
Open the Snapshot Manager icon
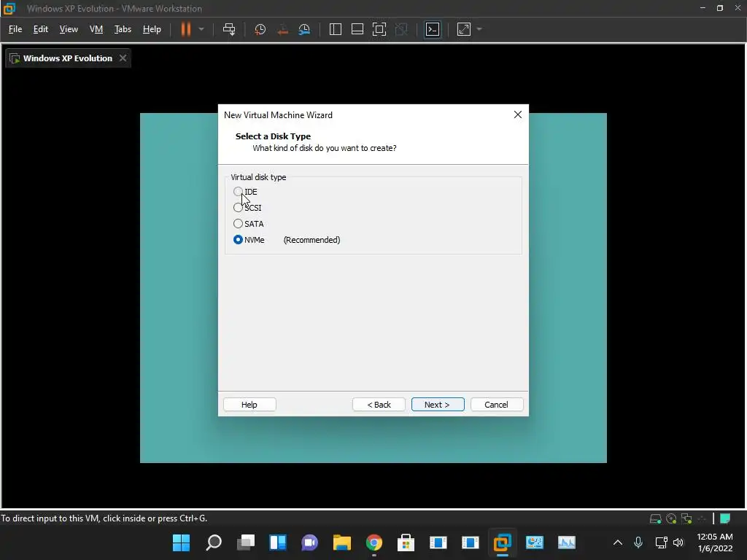pos(304,29)
